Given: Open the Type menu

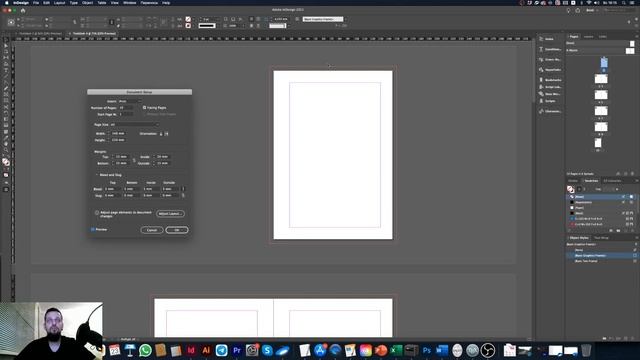Looking at the screenshot, I should [73, 3].
